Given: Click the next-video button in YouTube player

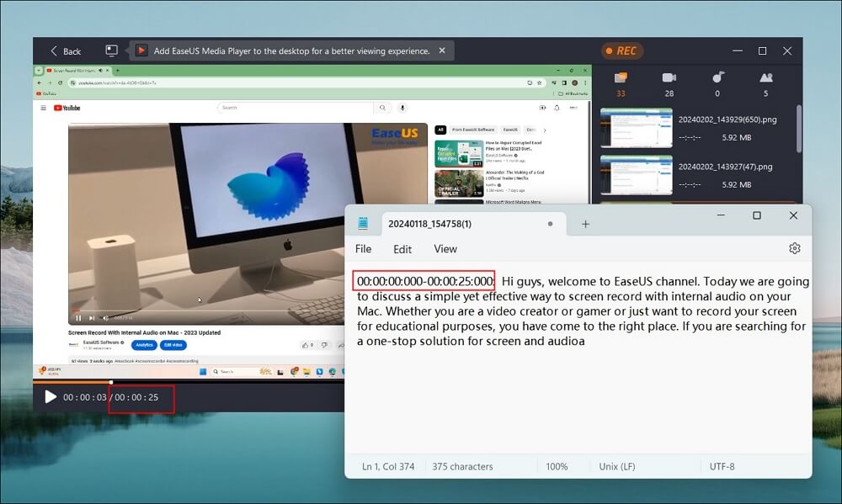Looking at the screenshot, I should coord(92,318).
